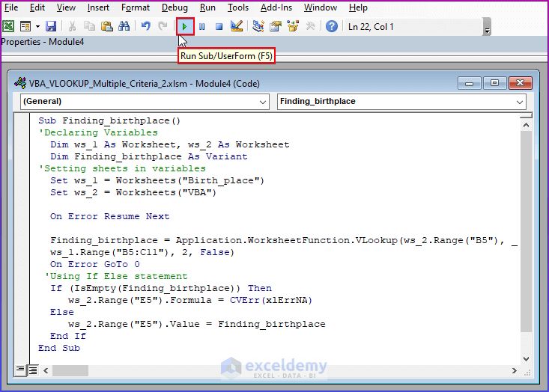Click the Copy icon in toolbar
Viewport: 549px width, 392px height.
(89, 26)
